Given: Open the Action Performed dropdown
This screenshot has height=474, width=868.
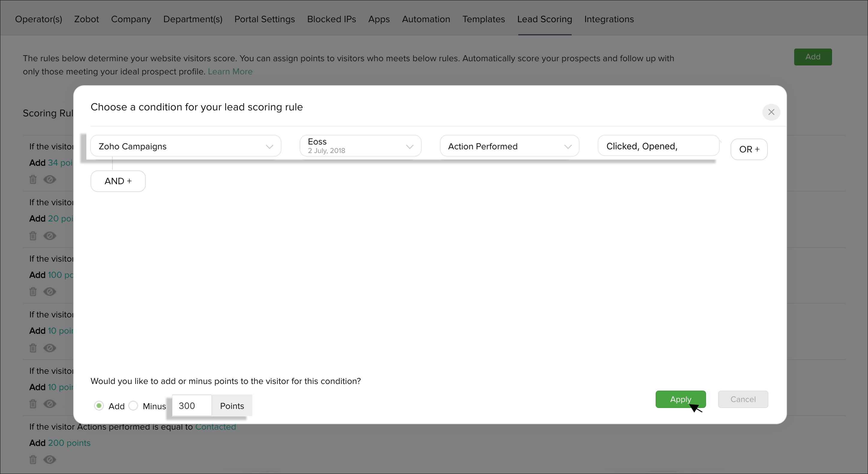Looking at the screenshot, I should pos(509,146).
